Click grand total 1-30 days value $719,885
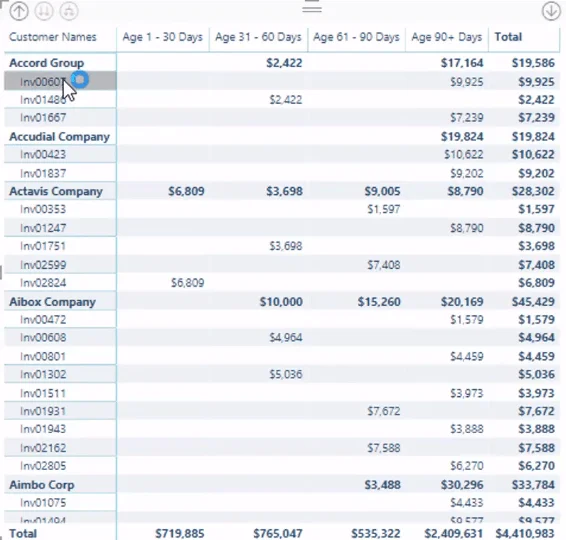566x540 pixels. pyautogui.click(x=180, y=533)
